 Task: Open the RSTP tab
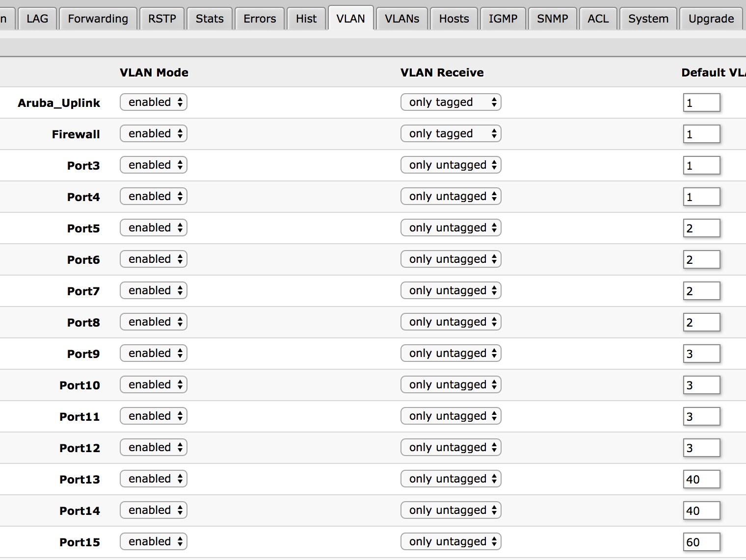[x=162, y=19]
